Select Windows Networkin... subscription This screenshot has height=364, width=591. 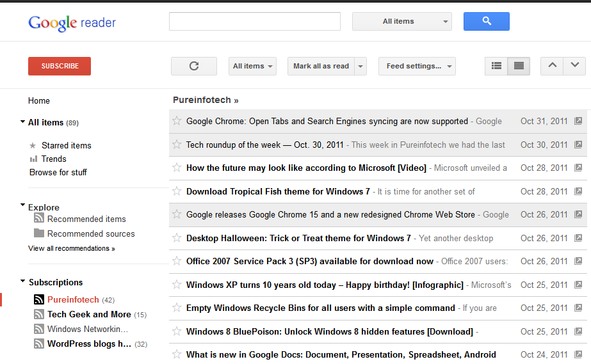(88, 329)
